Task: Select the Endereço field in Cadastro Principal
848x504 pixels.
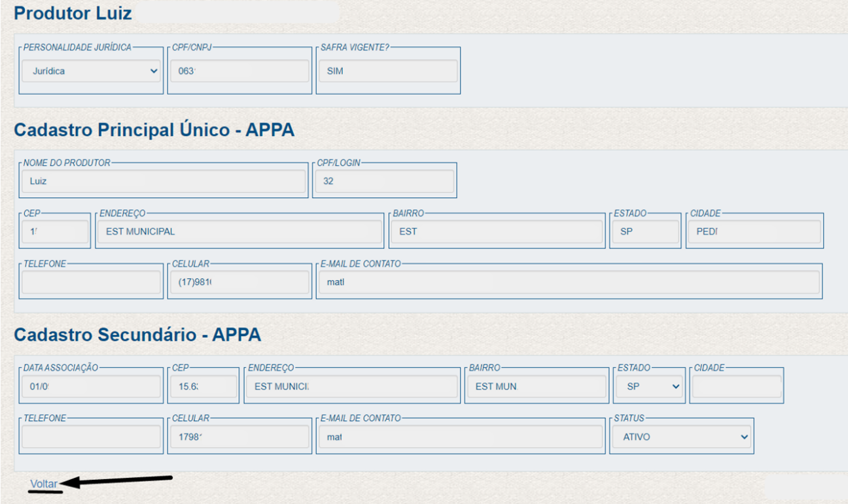Action: (x=239, y=231)
